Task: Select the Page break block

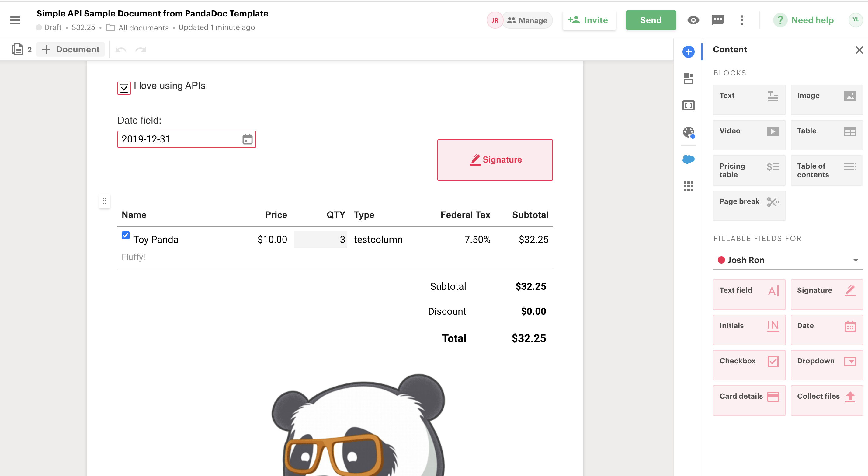Action: pos(749,206)
